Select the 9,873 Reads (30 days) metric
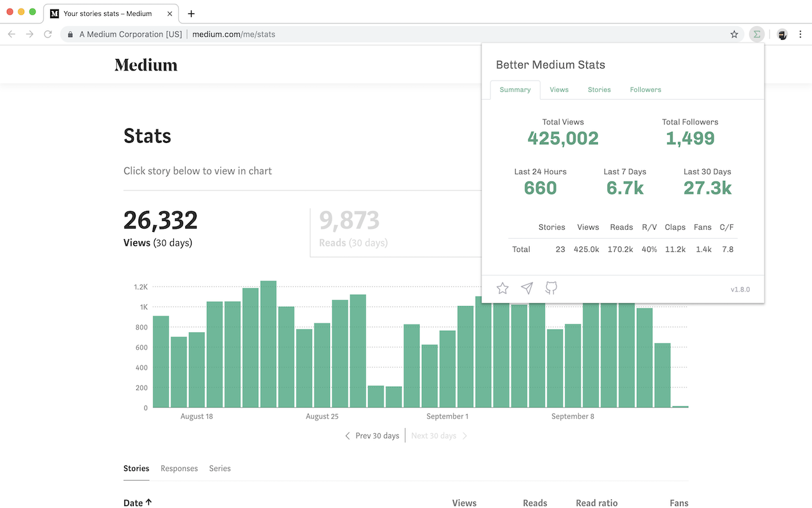This screenshot has height=508, width=812. 353,229
